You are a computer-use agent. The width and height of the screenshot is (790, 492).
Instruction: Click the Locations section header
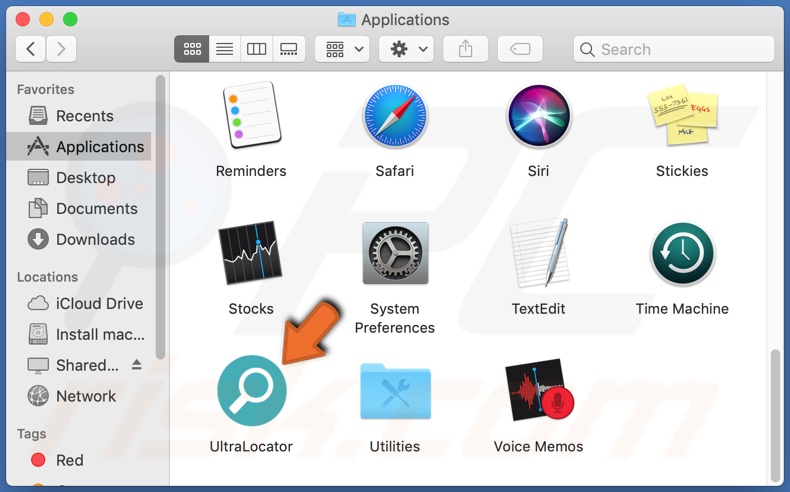[47, 277]
